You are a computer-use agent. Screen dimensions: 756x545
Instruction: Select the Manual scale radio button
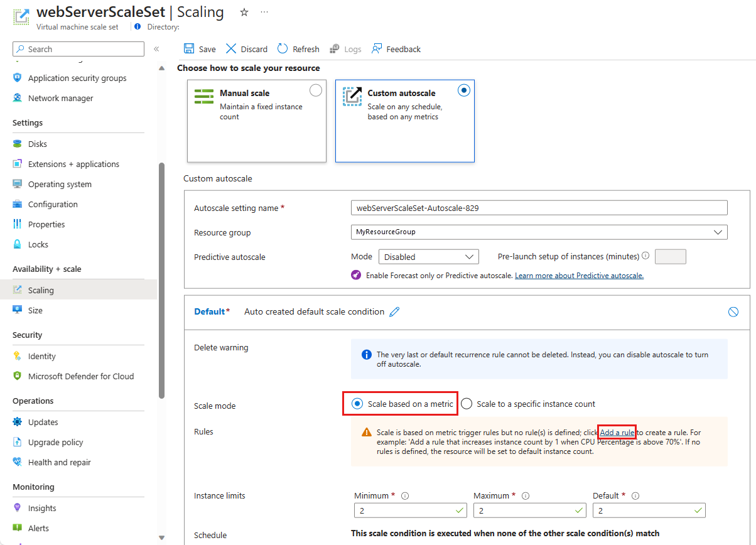pyautogui.click(x=316, y=90)
